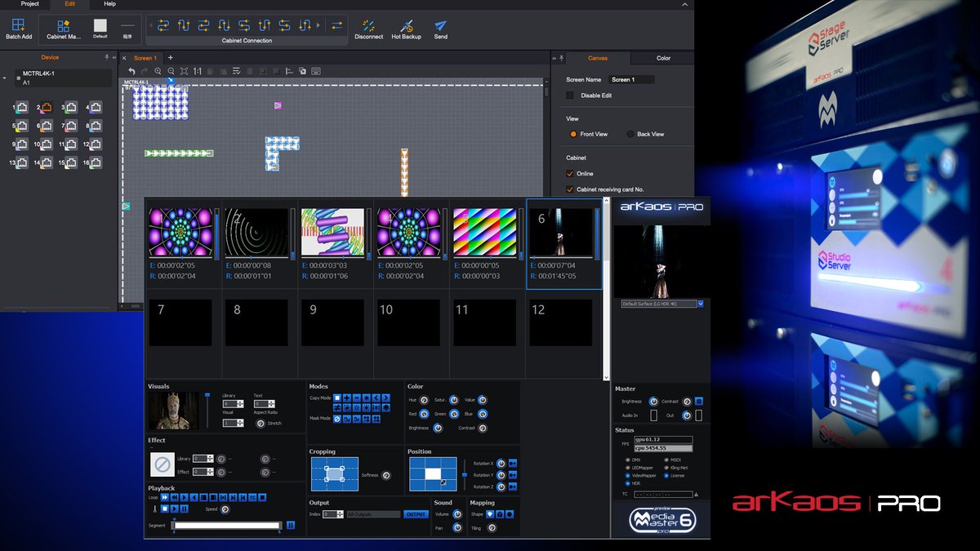Select the minus copy mode icon
Image resolution: width=980 pixels, height=551 pixels.
(x=357, y=398)
